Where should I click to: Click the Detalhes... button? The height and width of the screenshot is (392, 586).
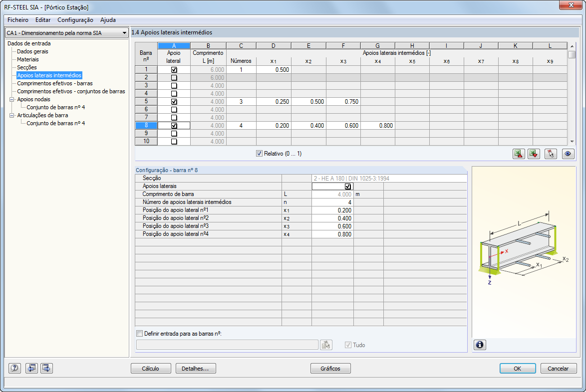pos(196,369)
